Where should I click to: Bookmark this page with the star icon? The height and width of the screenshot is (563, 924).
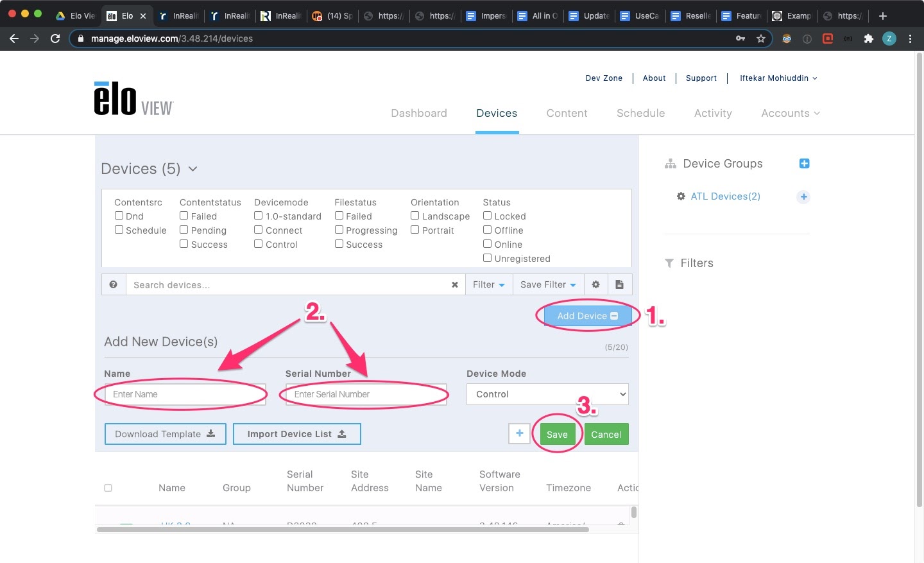761,39
